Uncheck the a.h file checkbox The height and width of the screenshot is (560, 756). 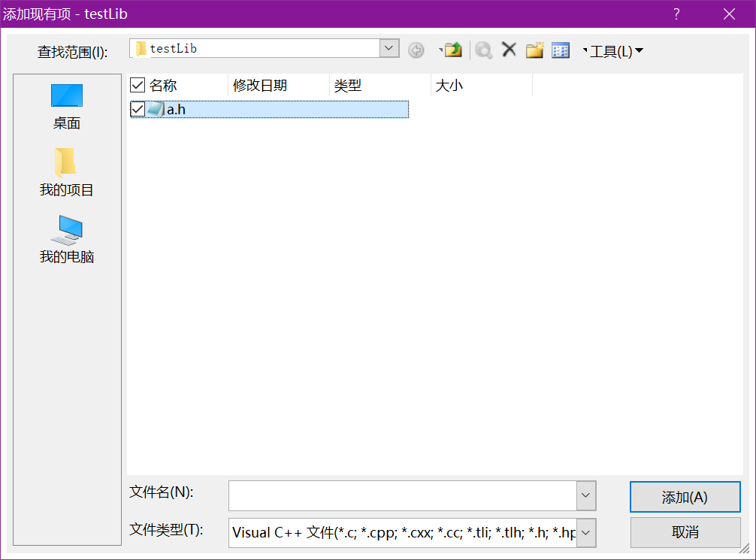[x=138, y=110]
